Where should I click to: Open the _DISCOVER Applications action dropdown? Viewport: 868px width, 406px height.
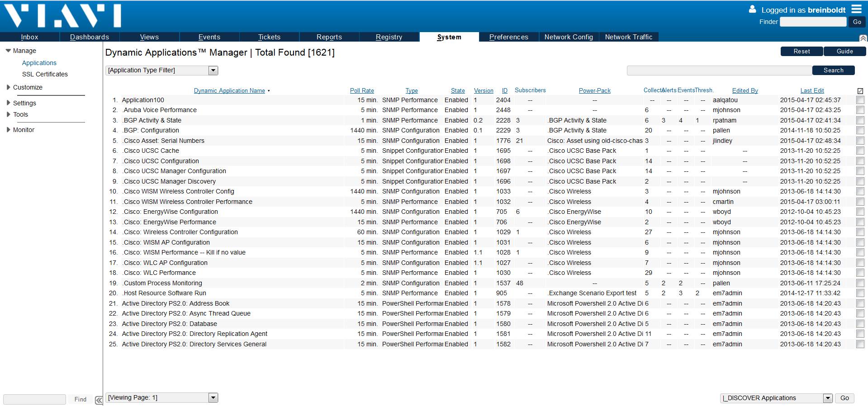[x=776, y=398]
